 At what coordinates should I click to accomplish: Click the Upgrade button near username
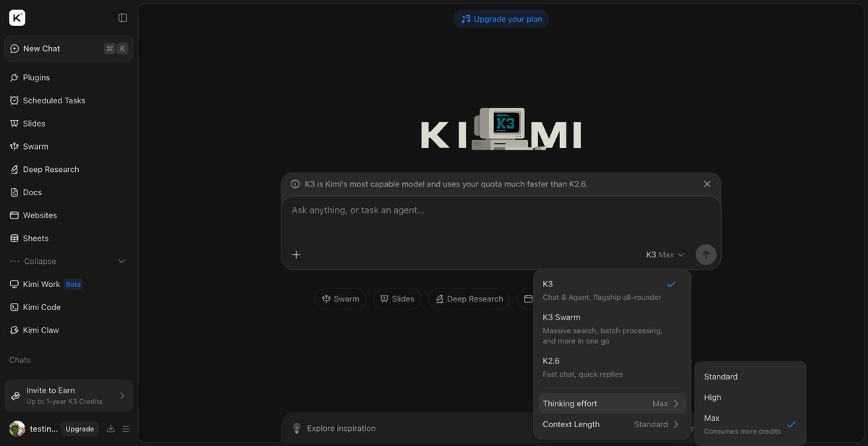click(80, 429)
